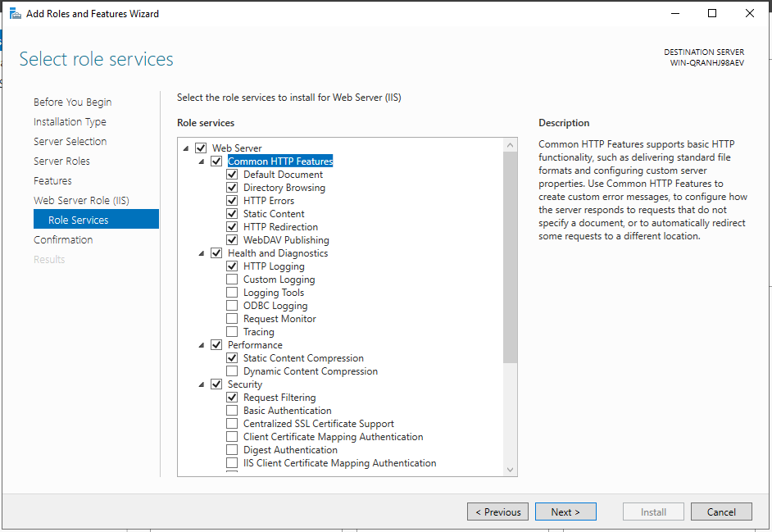Enable ODBC Logging

click(x=232, y=306)
